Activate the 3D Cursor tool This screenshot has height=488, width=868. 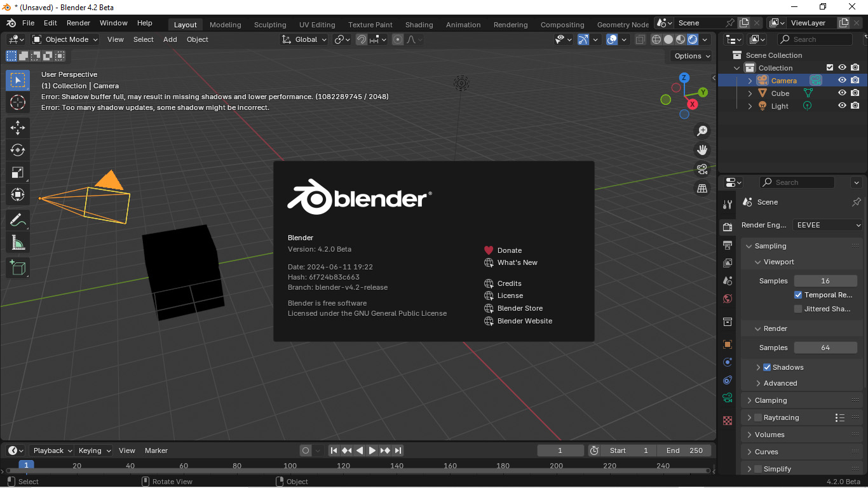18,102
